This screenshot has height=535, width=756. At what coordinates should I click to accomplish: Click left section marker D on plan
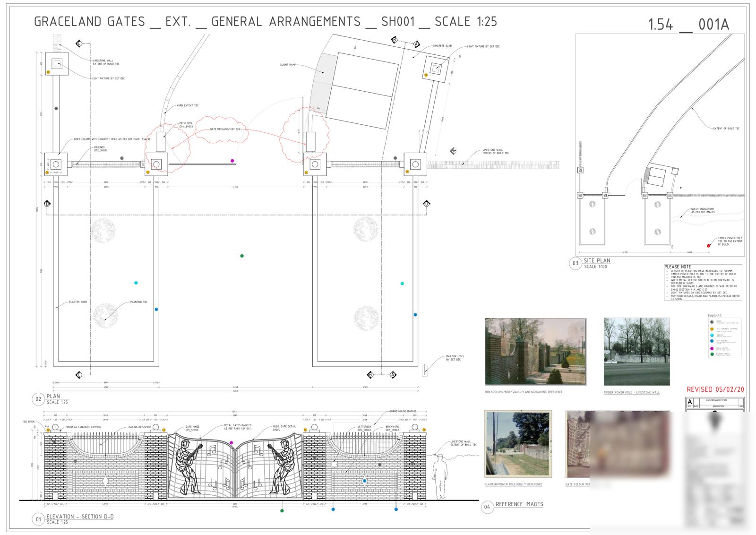(x=47, y=204)
